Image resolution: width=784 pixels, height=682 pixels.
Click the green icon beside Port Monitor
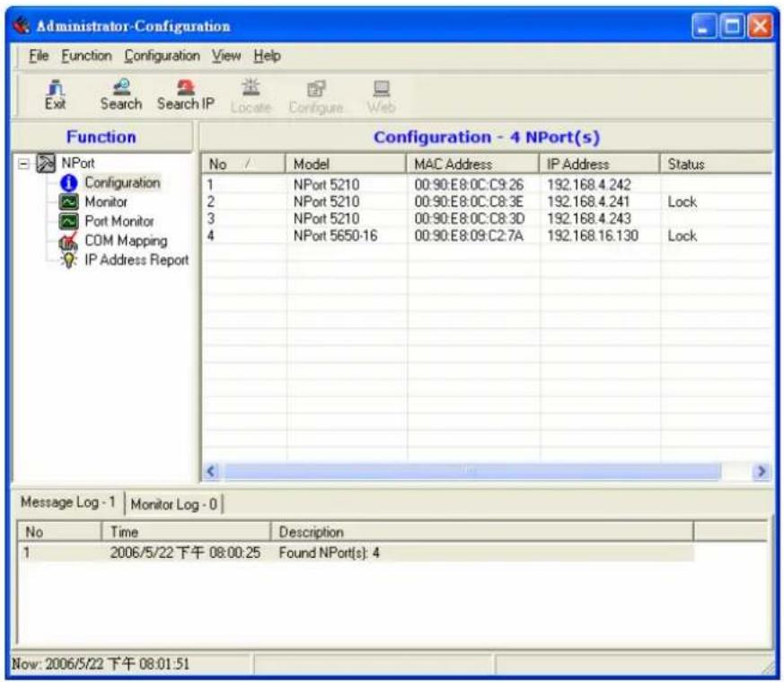[68, 221]
